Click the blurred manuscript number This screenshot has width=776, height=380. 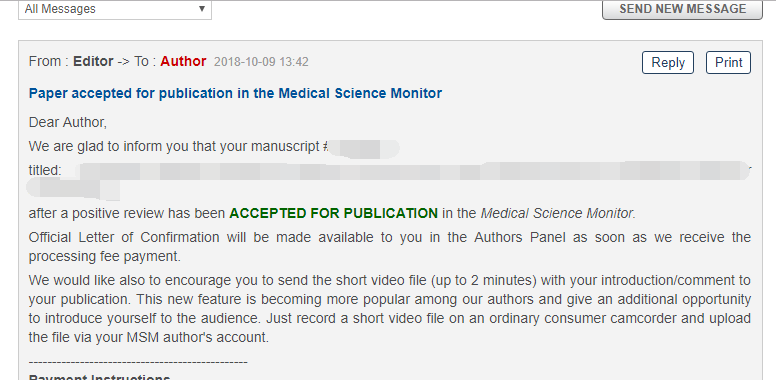364,149
